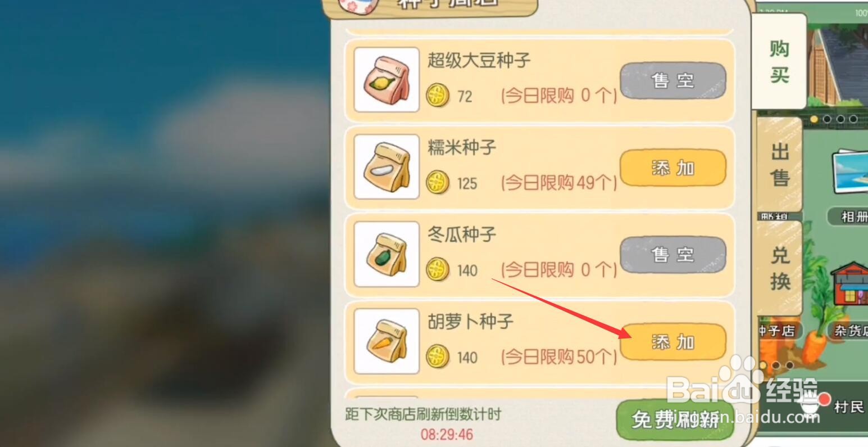This screenshot has width=868, height=447.
Task: Click the 售空 button for 超级大豆种子
Action: [673, 81]
